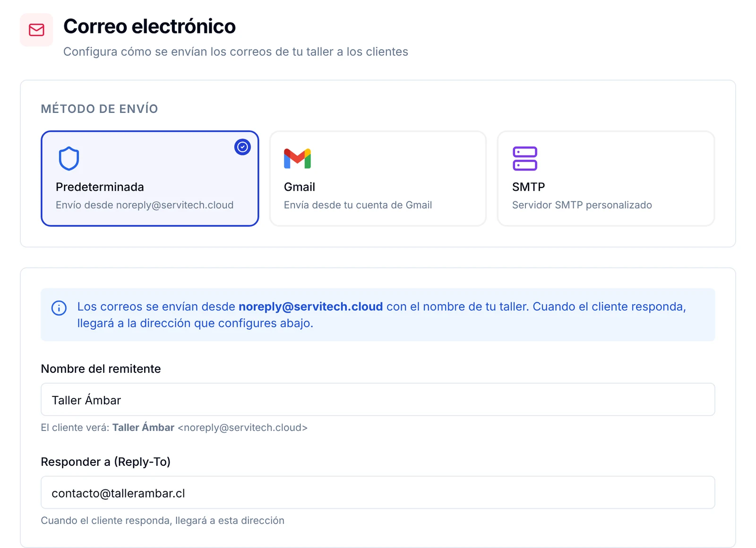Screen dimensions: 756x548
Task: Click 'Cuando el cliente responda, llegará a esta dirección' hint
Action: pyautogui.click(x=163, y=521)
